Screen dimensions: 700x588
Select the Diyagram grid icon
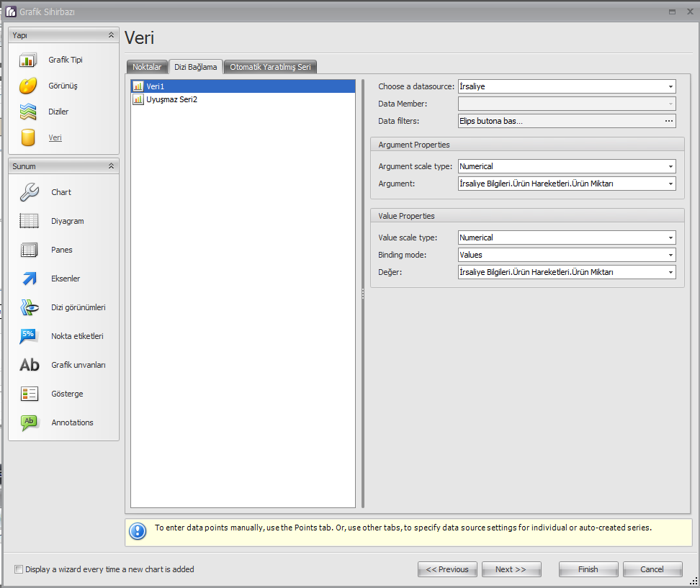coord(29,221)
